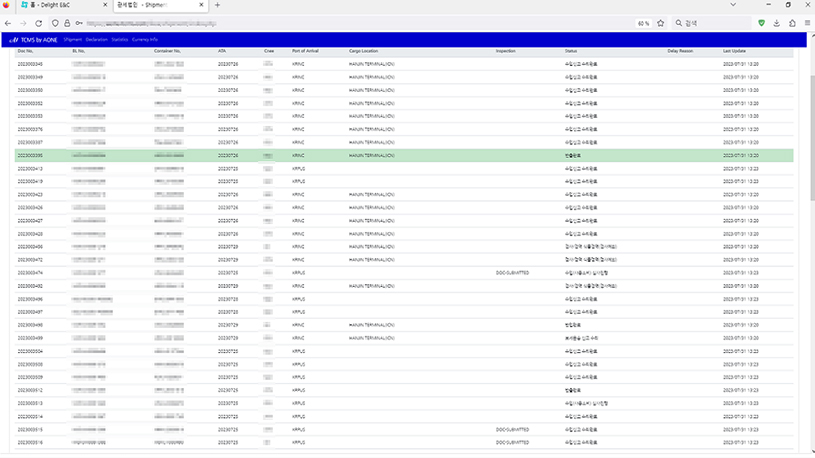Reload the page with the refresh icon
This screenshot has height=458, width=815.
coord(39,22)
